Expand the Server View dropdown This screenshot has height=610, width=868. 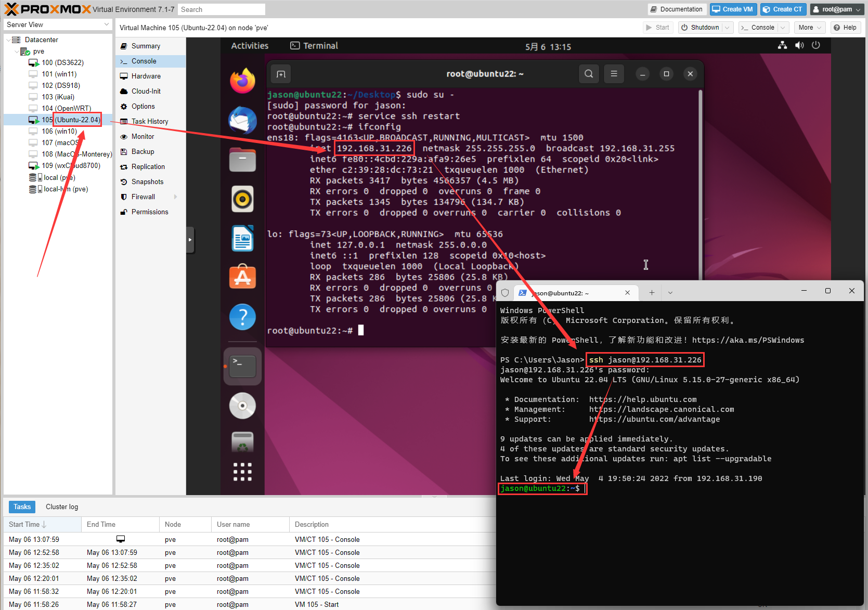(106, 24)
